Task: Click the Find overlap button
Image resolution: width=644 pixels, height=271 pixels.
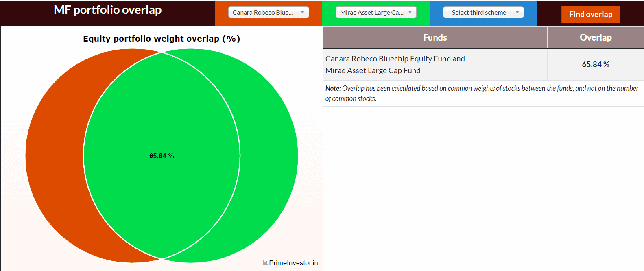Action: pyautogui.click(x=591, y=15)
